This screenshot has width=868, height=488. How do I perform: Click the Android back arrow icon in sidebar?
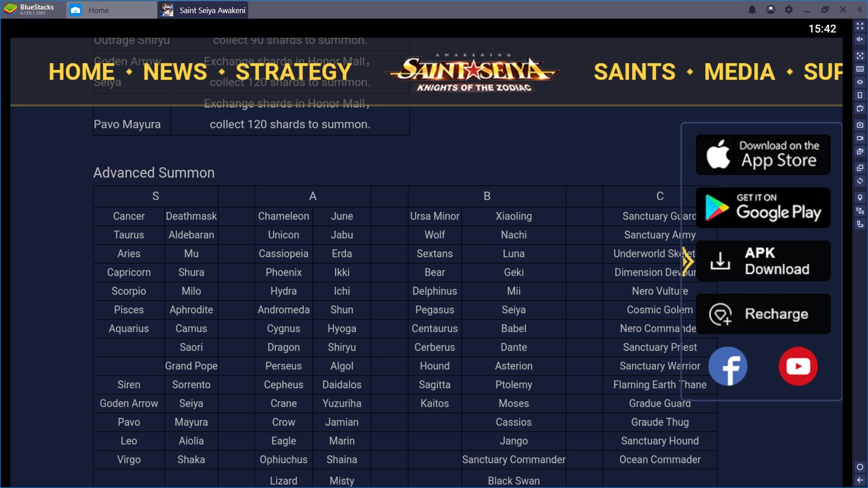[x=860, y=480]
